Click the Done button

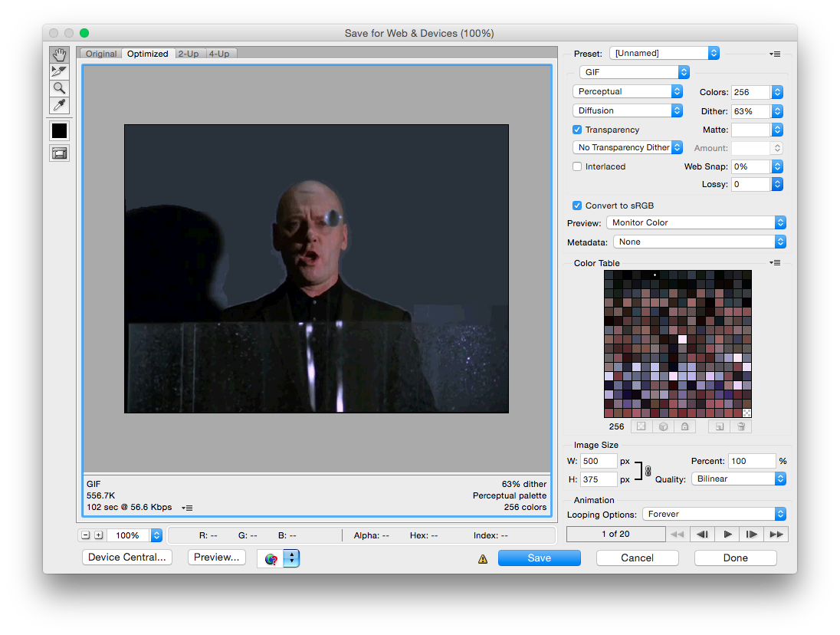tap(735, 558)
